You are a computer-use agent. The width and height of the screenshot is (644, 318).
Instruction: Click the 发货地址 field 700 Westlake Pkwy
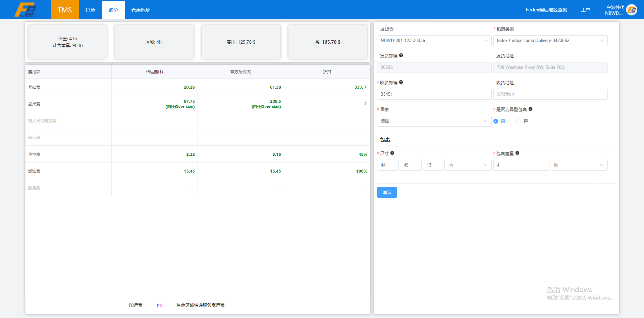(550, 67)
